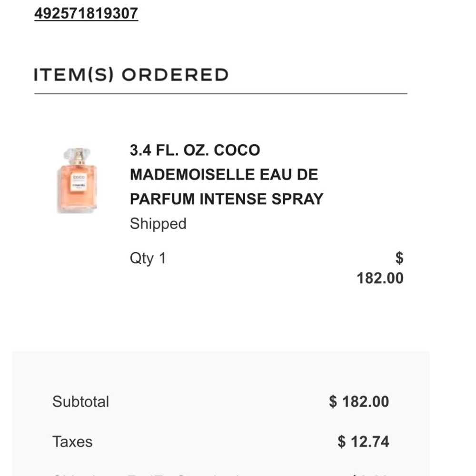This screenshot has height=476, width=476.
Task: Click the Coco Mademoiselle perfume bottle image
Action: [77, 180]
